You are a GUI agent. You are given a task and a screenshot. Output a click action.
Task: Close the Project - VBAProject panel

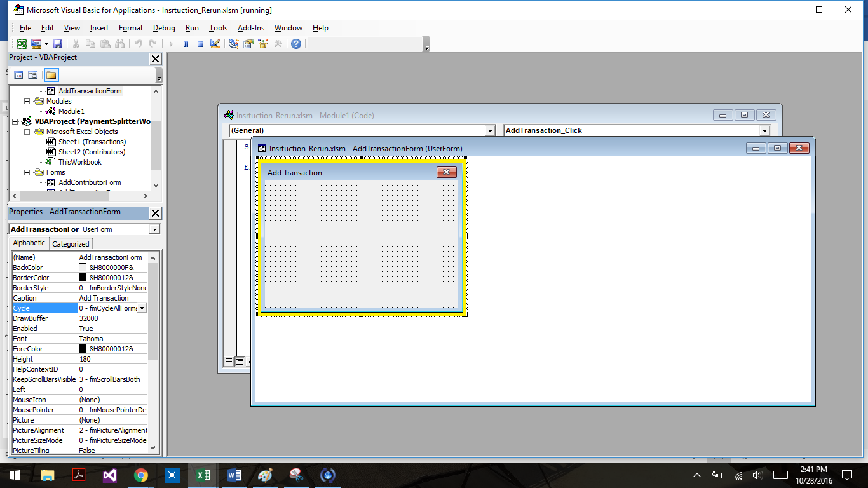155,58
